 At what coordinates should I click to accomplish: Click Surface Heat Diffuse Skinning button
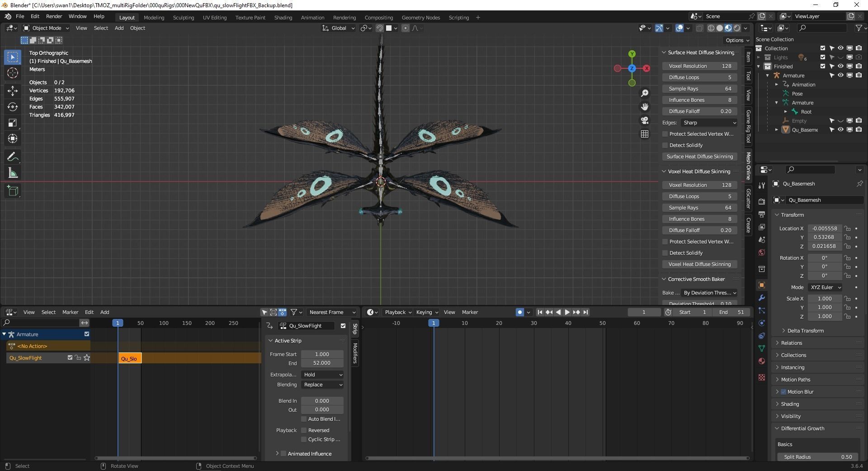click(x=700, y=157)
